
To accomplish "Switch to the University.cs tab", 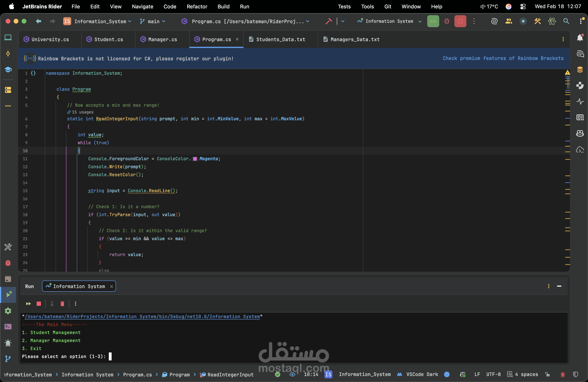I will pos(49,39).
